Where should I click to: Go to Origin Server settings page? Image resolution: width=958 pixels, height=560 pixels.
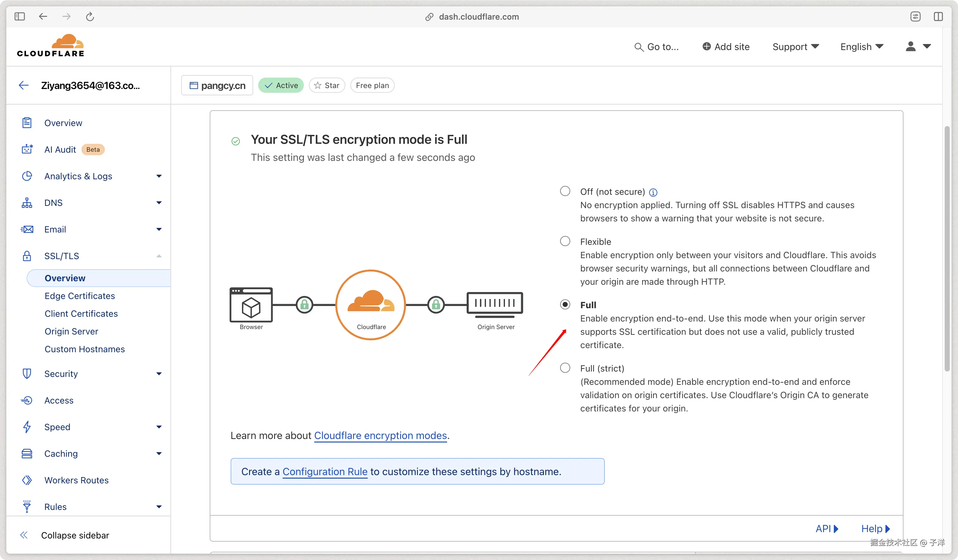pyautogui.click(x=72, y=331)
